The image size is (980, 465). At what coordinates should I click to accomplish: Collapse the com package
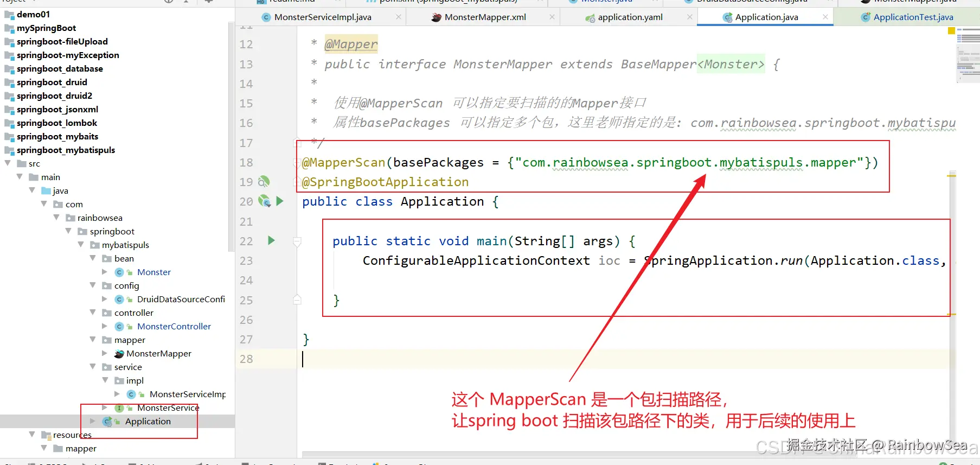44,203
